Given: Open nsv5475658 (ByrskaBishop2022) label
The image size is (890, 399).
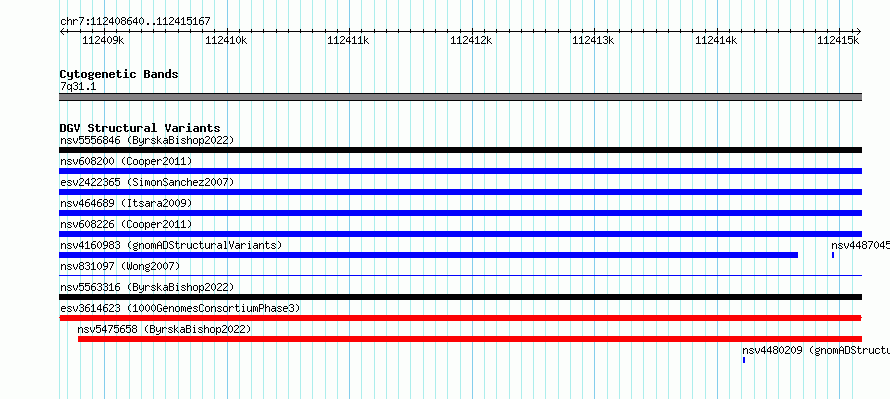Looking at the screenshot, I should (x=164, y=329).
